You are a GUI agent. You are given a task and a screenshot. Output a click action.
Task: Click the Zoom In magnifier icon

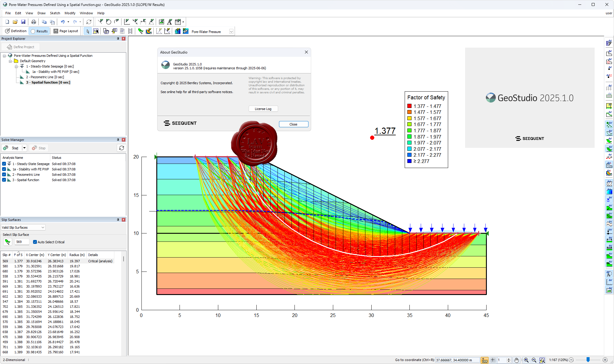click(x=526, y=360)
